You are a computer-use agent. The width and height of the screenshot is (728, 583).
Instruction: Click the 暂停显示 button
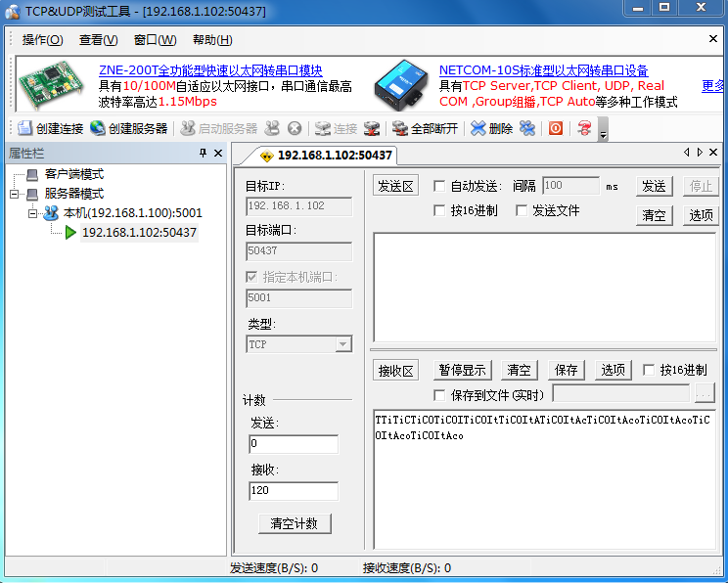[463, 370]
